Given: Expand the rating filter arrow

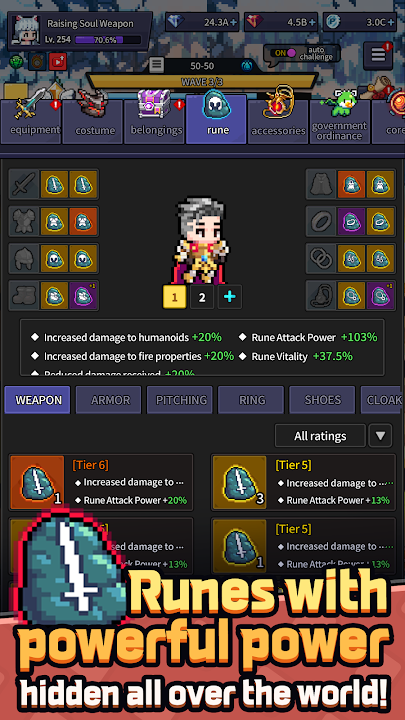Looking at the screenshot, I should (380, 436).
